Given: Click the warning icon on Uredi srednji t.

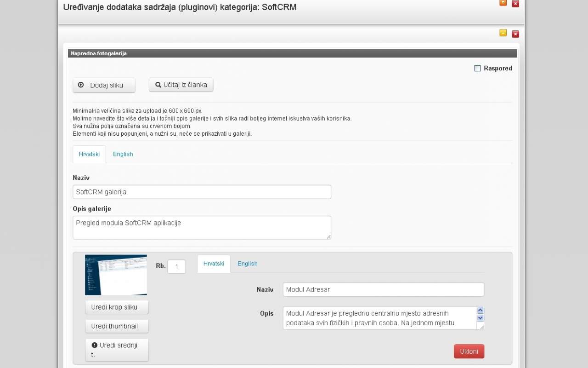Looking at the screenshot, I should pyautogui.click(x=95, y=345).
